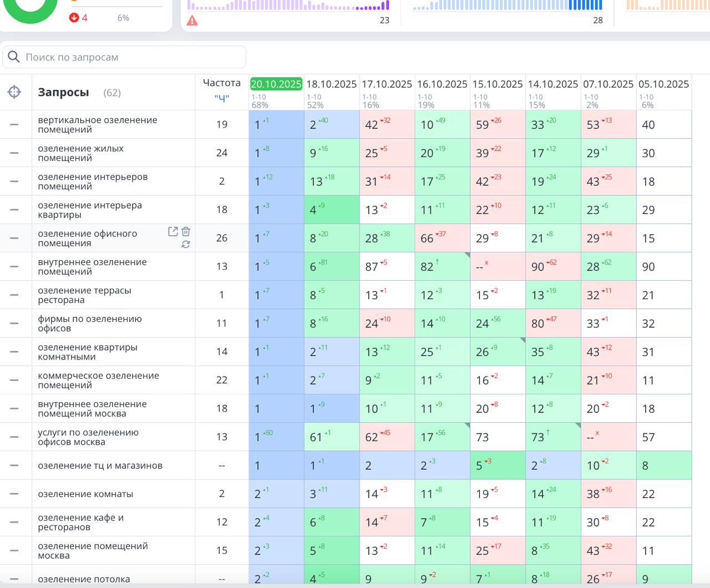Click query text "фирмы по озеленению офисов"

[x=90, y=323]
